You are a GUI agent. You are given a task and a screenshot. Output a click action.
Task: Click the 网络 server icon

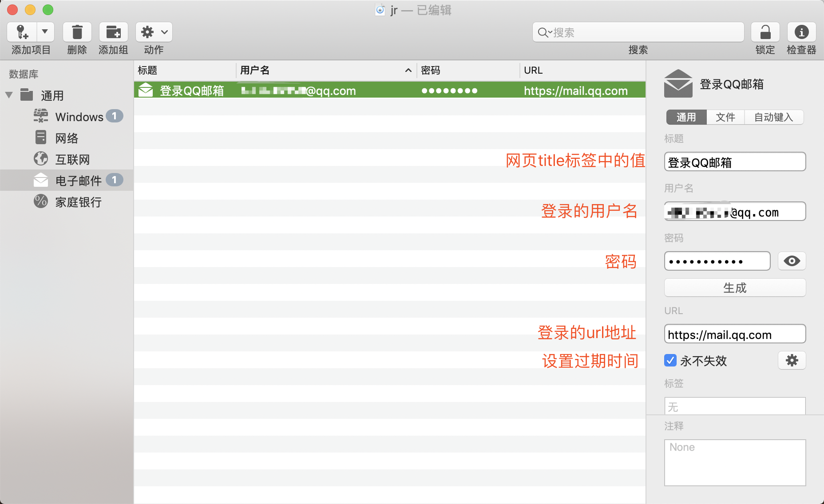pos(41,137)
